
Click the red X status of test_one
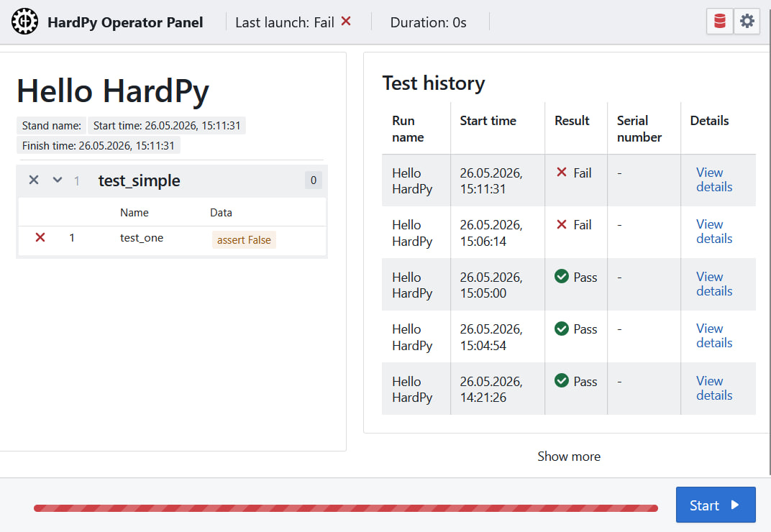pyautogui.click(x=40, y=237)
